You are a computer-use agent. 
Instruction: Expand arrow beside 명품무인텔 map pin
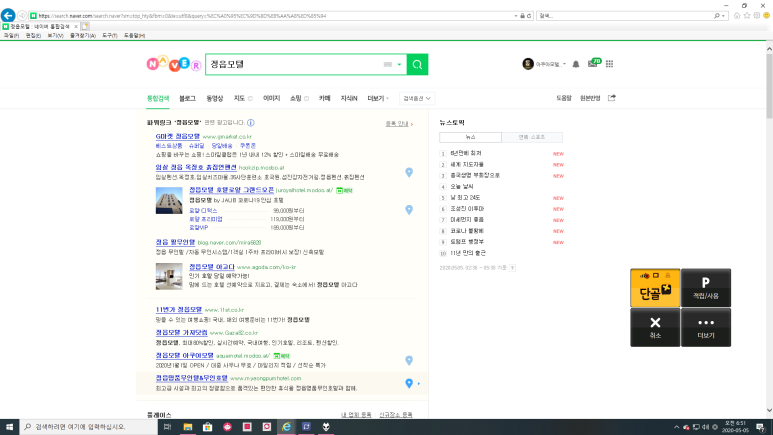pyautogui.click(x=419, y=383)
